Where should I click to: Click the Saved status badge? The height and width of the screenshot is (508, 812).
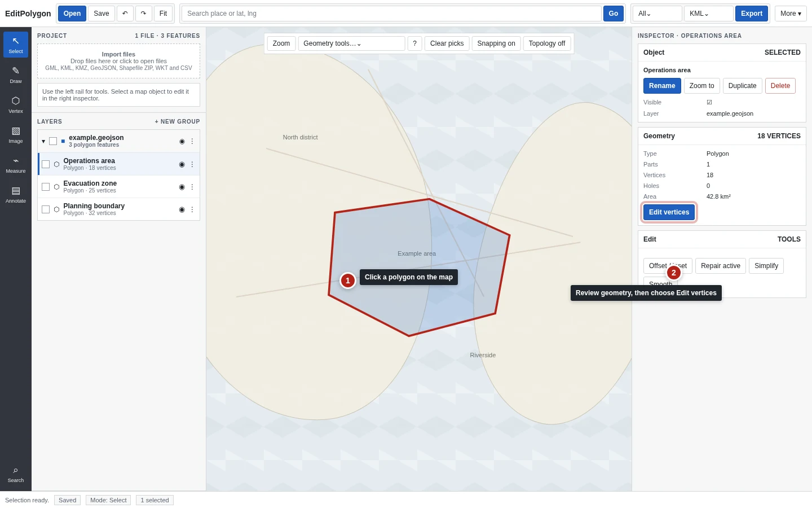coord(67,500)
